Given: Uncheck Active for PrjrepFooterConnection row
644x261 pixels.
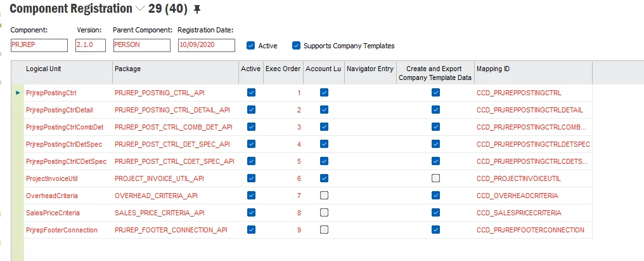Looking at the screenshot, I should pyautogui.click(x=251, y=229).
